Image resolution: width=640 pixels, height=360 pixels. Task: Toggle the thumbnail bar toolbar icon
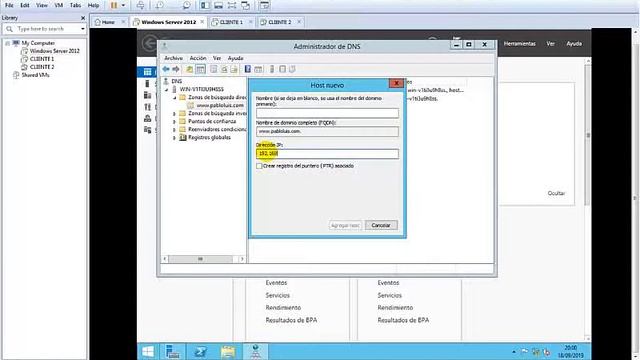pos(218,5)
